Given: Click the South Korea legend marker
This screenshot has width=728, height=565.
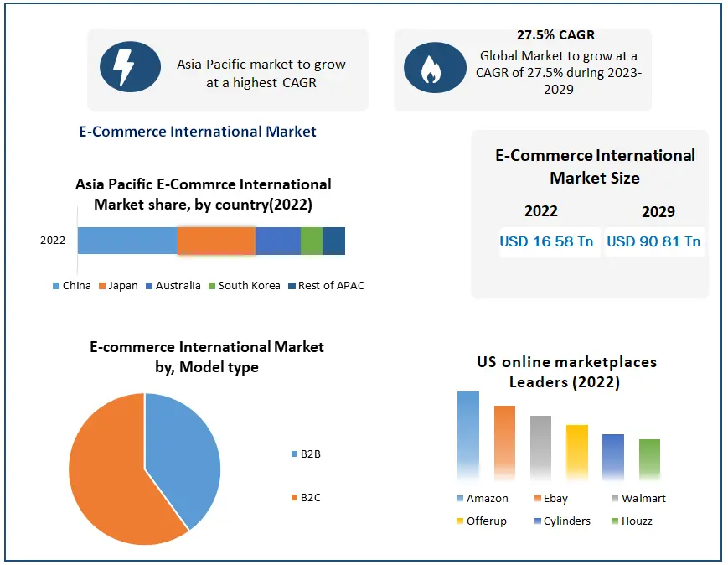Looking at the screenshot, I should (212, 286).
